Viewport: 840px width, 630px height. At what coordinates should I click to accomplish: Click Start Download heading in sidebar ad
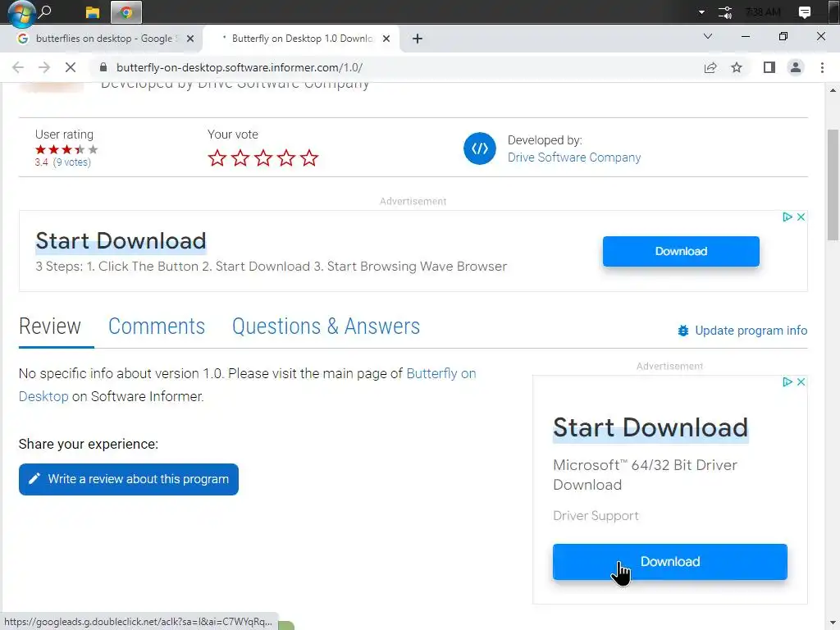[651, 427]
